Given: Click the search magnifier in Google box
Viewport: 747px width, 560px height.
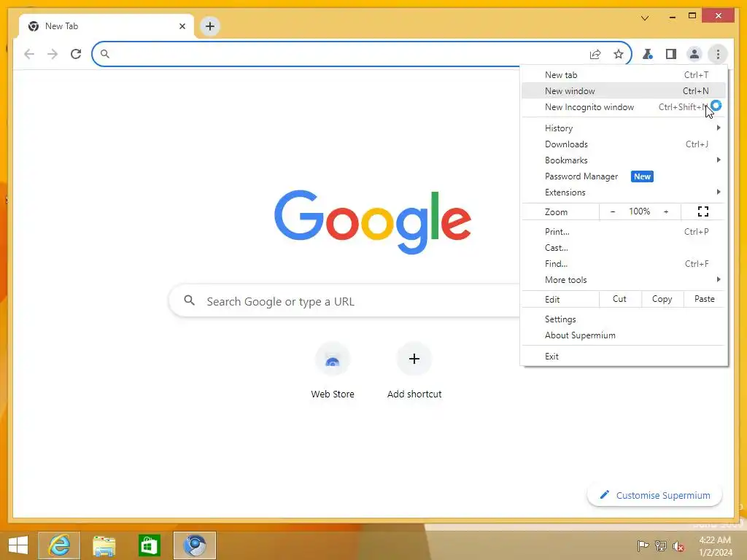Looking at the screenshot, I should point(189,300).
